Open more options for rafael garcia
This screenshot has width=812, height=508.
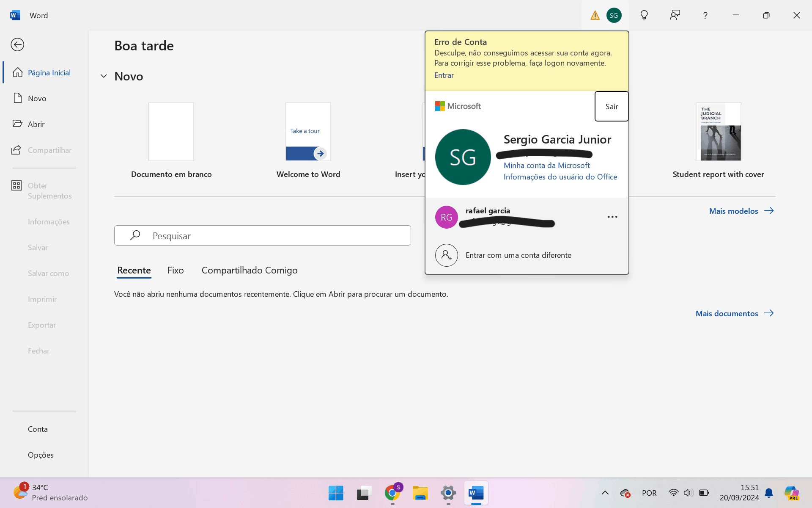[x=612, y=217]
